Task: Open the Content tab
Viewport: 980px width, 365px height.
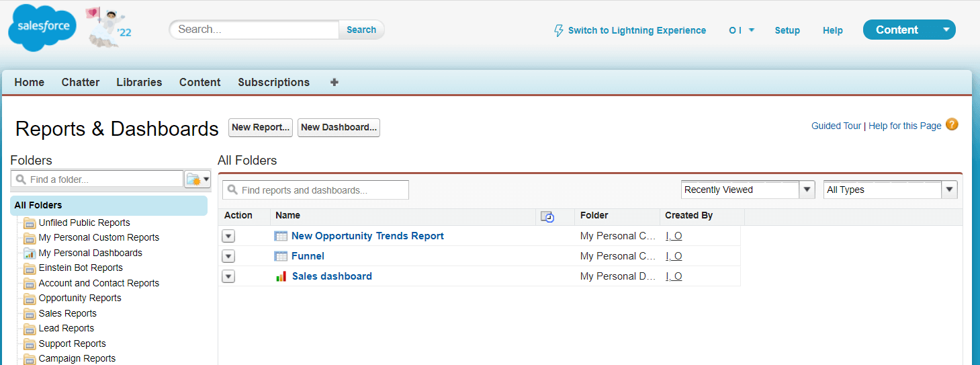Action: tap(199, 82)
